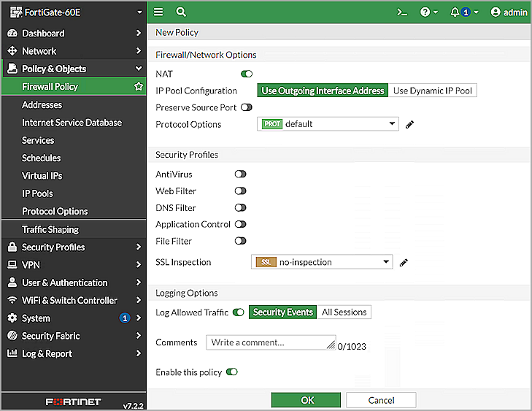Image resolution: width=532 pixels, height=411 pixels.
Task: Expand the System menu chevron
Action: point(138,318)
